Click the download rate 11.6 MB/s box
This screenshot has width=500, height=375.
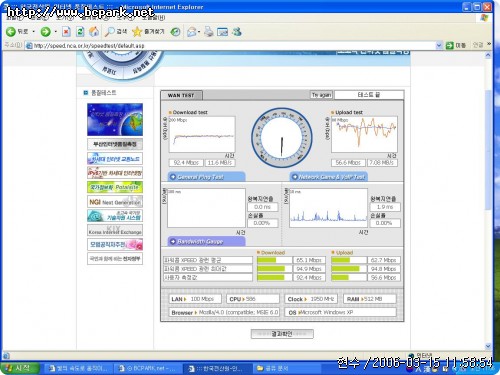(220, 163)
